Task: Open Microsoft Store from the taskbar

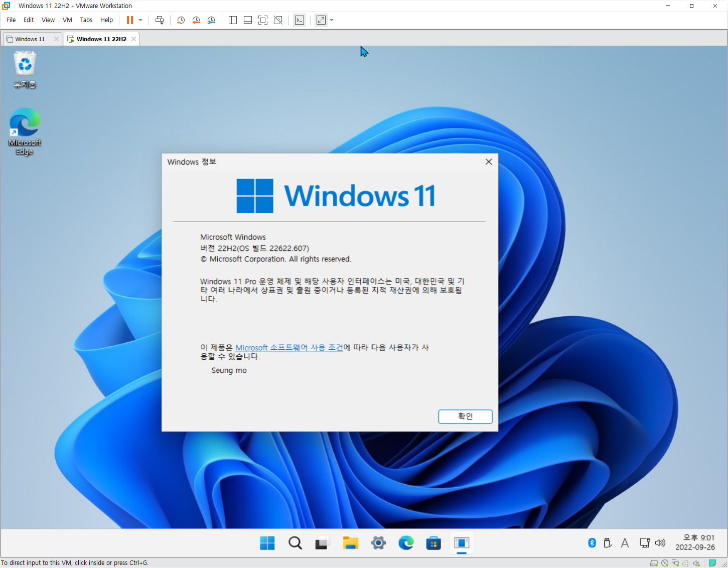Action: [433, 543]
